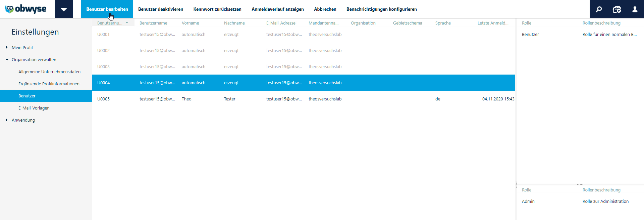Screen dimensions: 644x220
Task: Sort by Letzte Anmeldung column
Action: (x=493, y=23)
